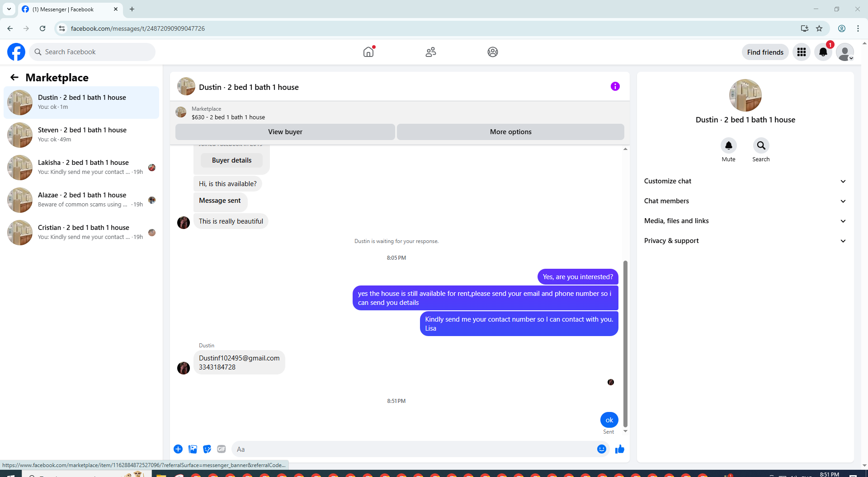Click the install app icon in address bar
Viewport: 868px width, 477px height.
pos(805,28)
